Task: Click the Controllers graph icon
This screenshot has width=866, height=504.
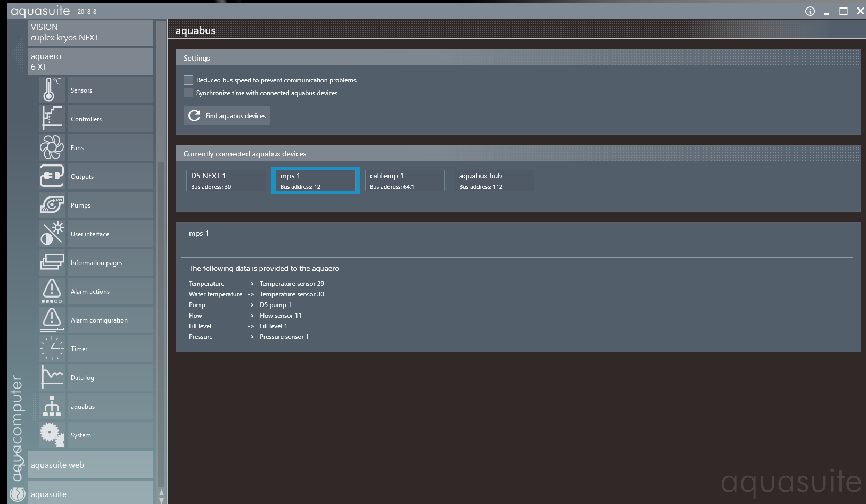Action: pos(52,119)
